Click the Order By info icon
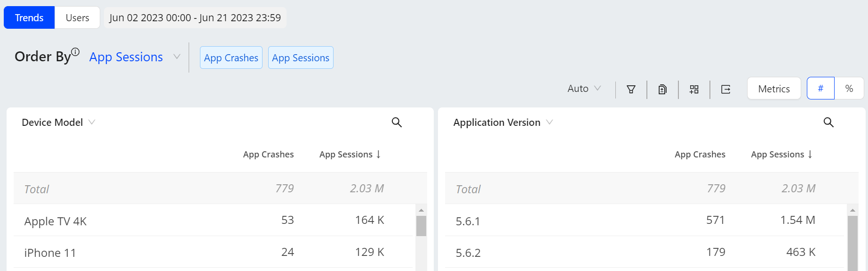Viewport: 868px width, 271px height. point(75,52)
